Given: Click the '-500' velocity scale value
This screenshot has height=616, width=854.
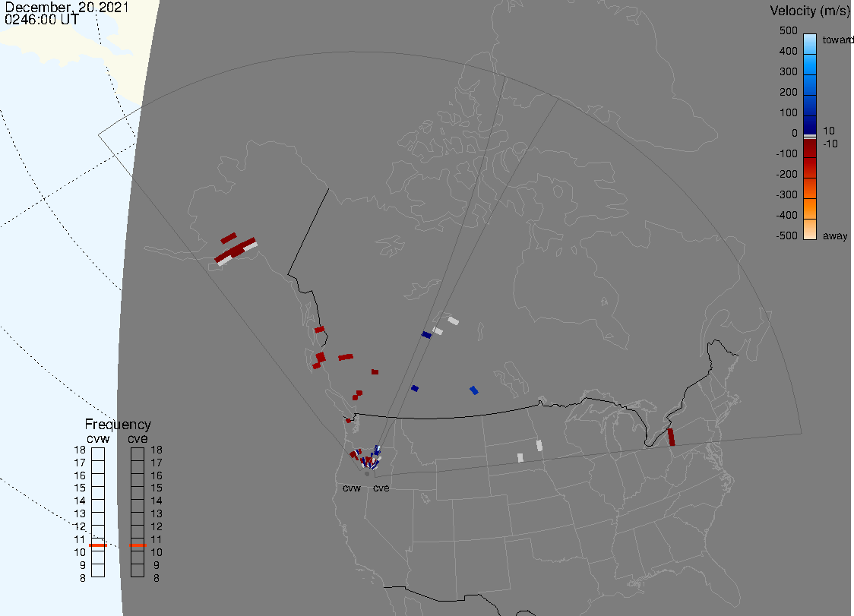Looking at the screenshot, I should (786, 235).
